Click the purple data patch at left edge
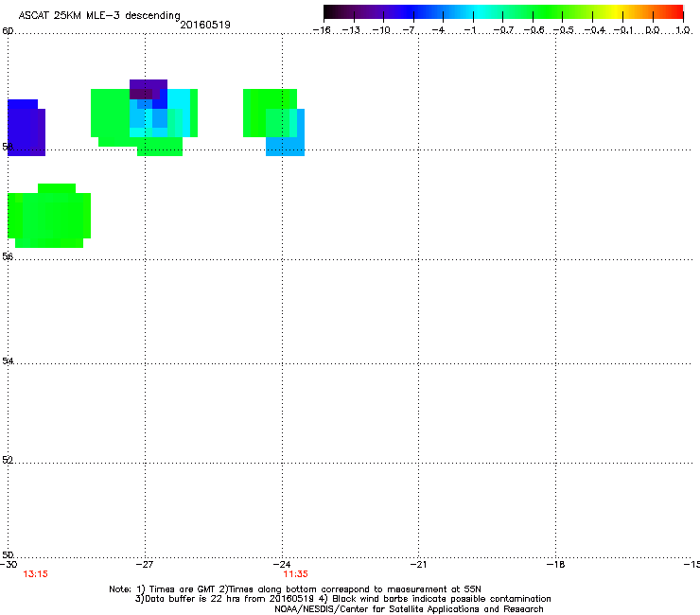The width and height of the screenshot is (700, 615). point(26,128)
